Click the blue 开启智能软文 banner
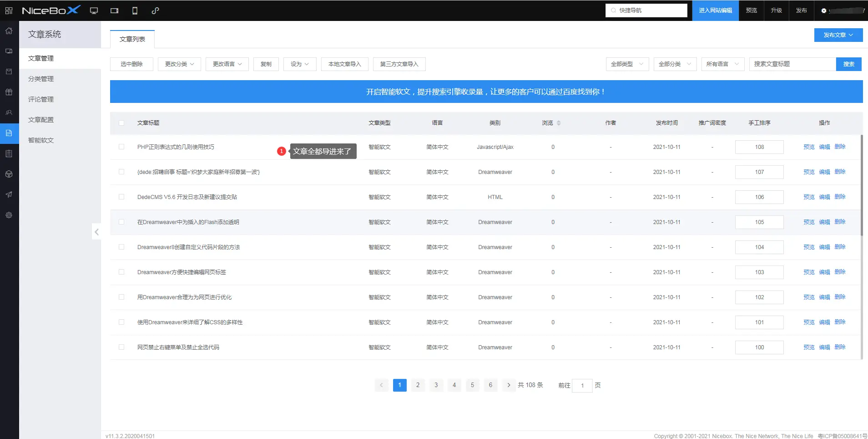The image size is (868, 439). [486, 92]
